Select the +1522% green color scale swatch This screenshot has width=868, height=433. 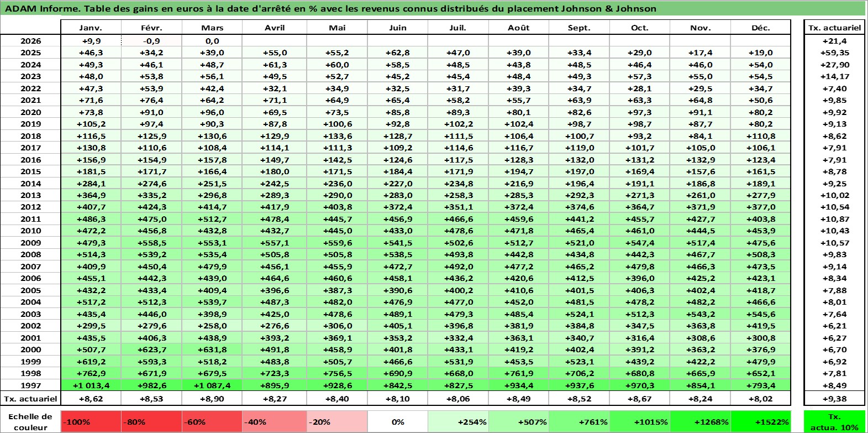[x=760, y=421]
